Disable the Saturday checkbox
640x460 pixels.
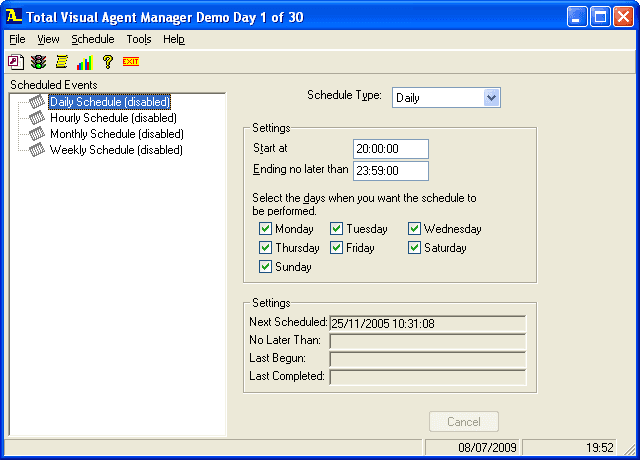pos(414,247)
